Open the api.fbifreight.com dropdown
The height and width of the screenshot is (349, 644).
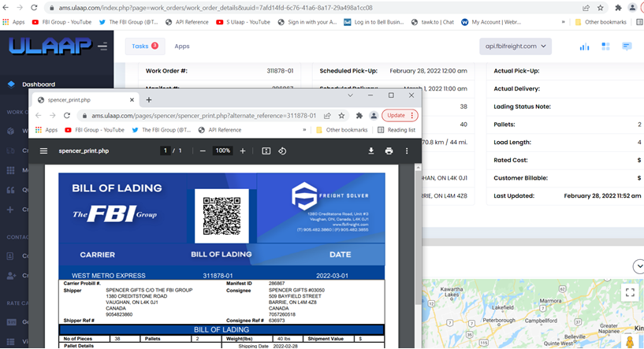[x=516, y=47]
